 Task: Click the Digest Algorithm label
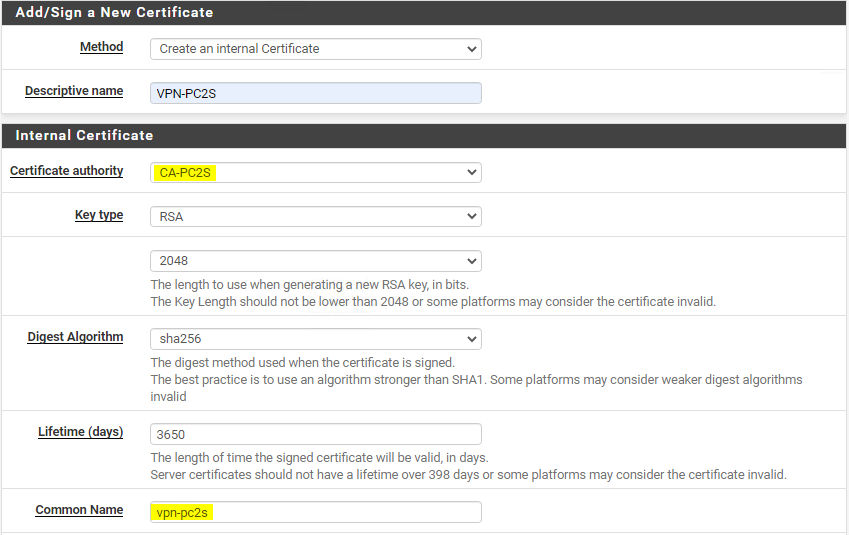point(75,337)
